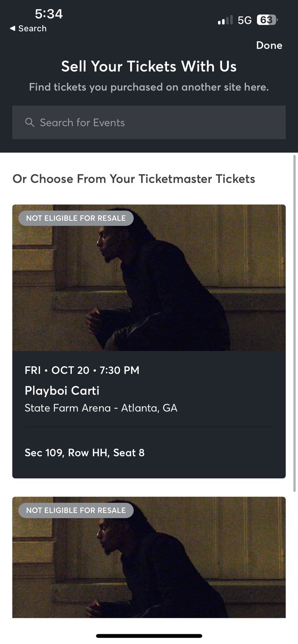Click first card's Not Eligible For Resale badge
The width and height of the screenshot is (298, 644).
pyautogui.click(x=76, y=218)
